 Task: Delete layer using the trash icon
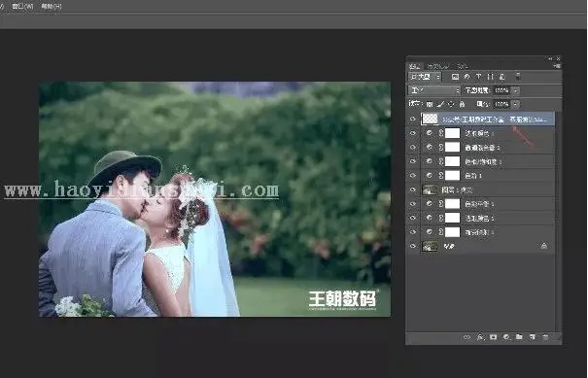click(545, 337)
